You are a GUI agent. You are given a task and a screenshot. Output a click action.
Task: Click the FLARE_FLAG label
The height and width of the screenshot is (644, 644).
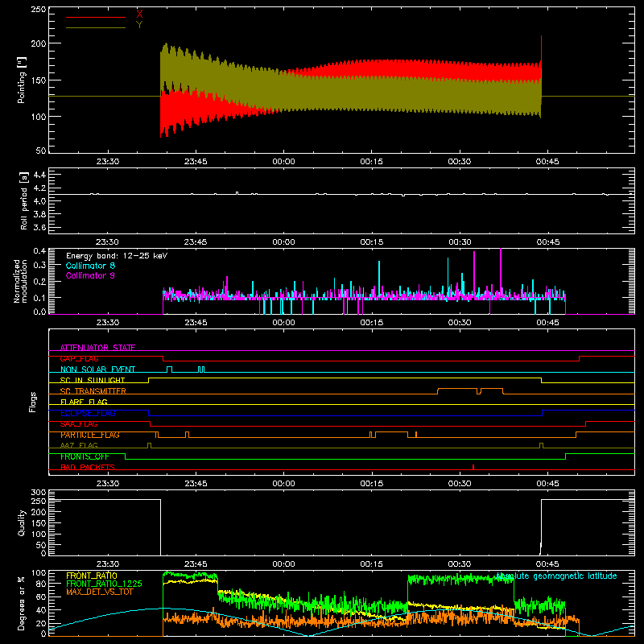tap(84, 402)
